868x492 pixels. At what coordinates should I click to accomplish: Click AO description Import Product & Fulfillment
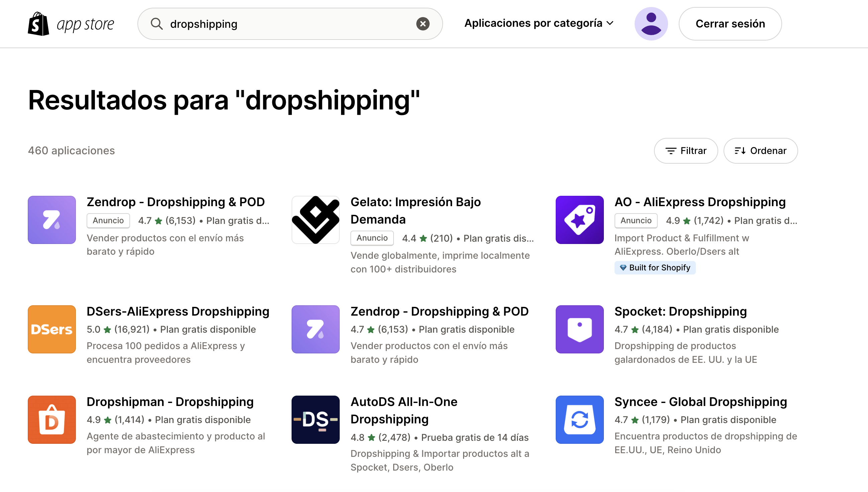[x=682, y=245]
